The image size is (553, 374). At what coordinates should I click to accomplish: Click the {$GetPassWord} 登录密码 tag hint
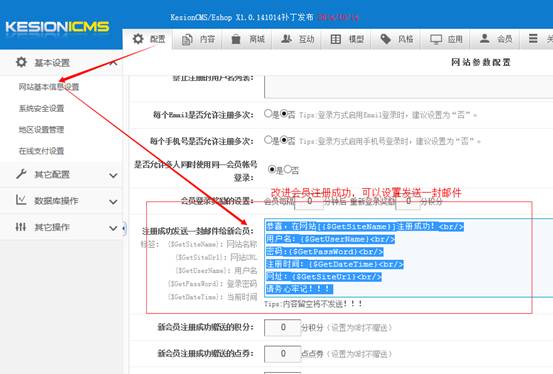click(212, 284)
